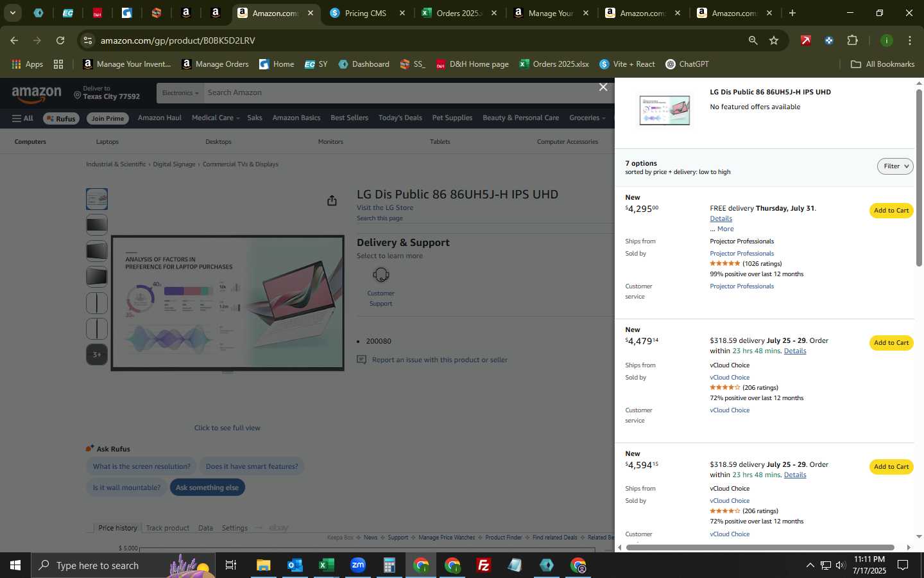The height and width of the screenshot is (578, 924).
Task: Click the Customer Support headset icon
Action: [x=381, y=275]
